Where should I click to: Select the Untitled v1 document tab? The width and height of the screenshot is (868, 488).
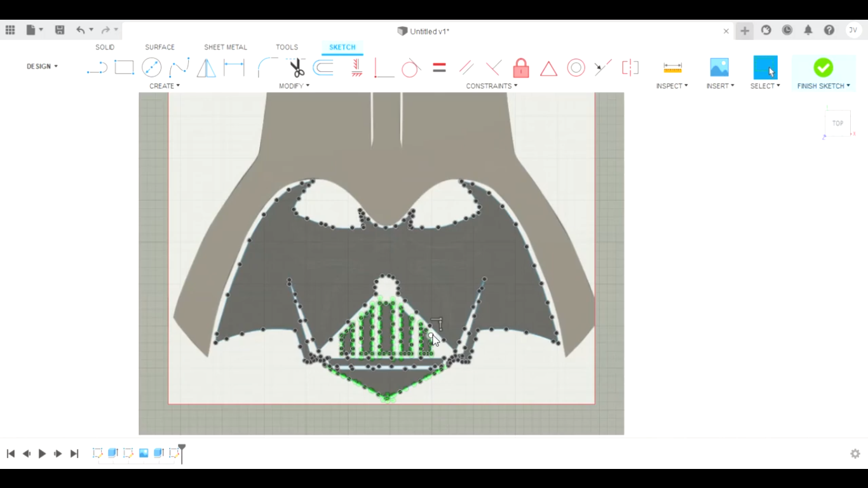pyautogui.click(x=423, y=31)
